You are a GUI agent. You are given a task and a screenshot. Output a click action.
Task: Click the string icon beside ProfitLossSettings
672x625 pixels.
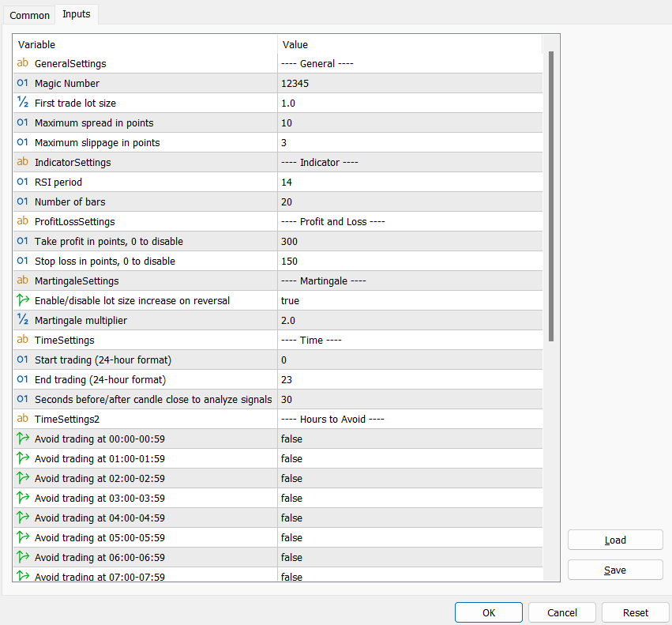tap(23, 221)
